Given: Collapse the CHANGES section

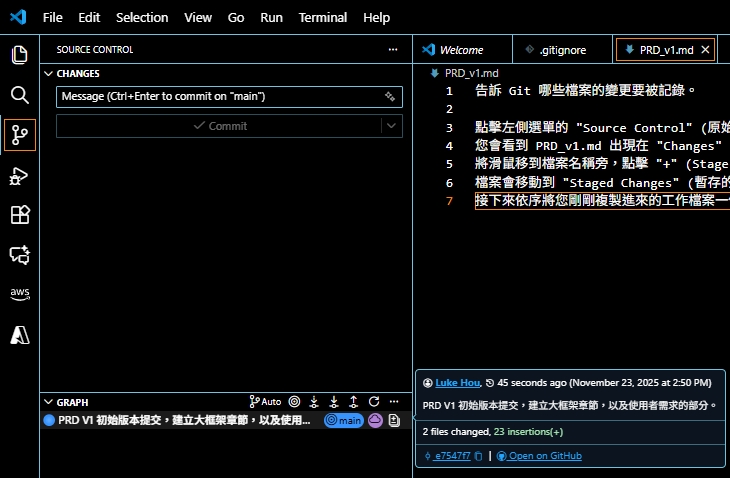Looking at the screenshot, I should (x=48, y=74).
